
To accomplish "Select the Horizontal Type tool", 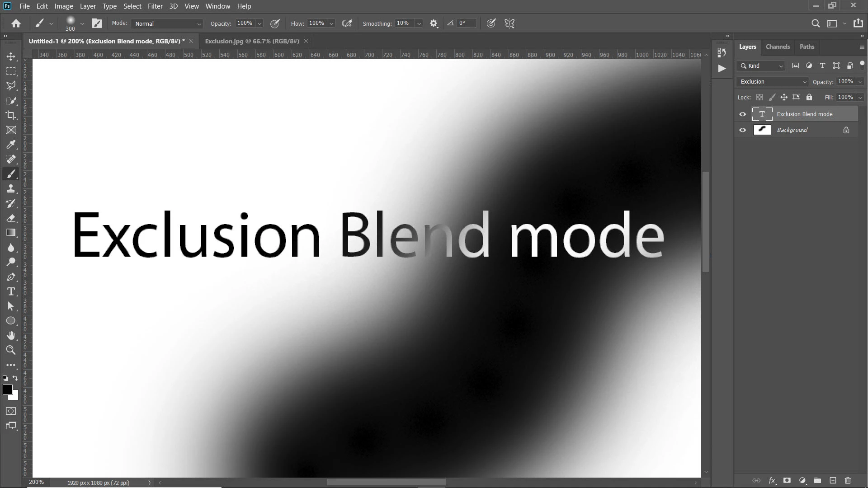I will click(x=11, y=291).
